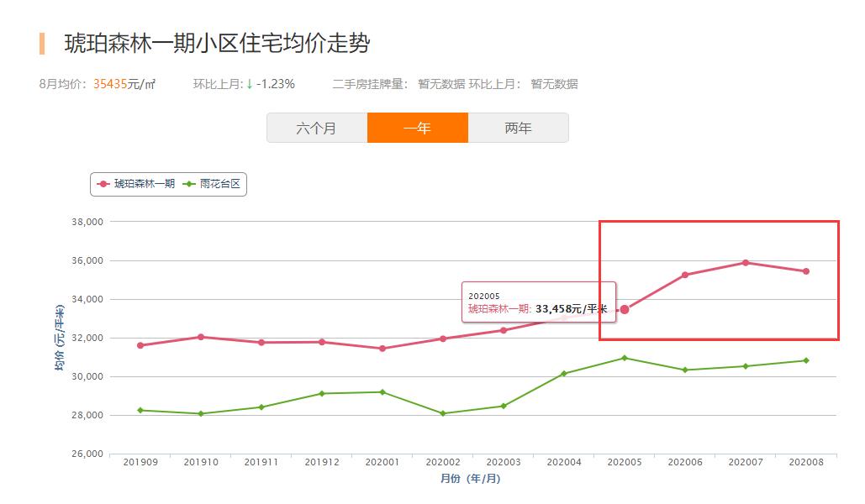The height and width of the screenshot is (504, 865).
Task: Click the last pink data point at 202008
Action: click(x=806, y=270)
